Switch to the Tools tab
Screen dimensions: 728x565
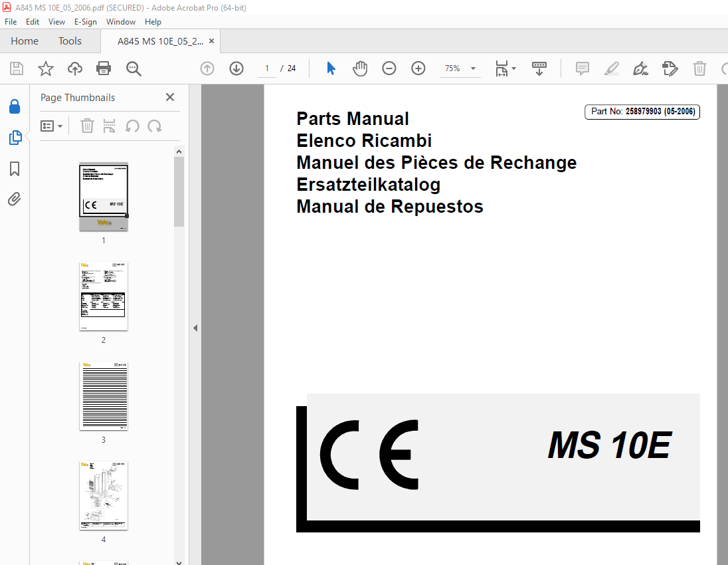point(70,41)
